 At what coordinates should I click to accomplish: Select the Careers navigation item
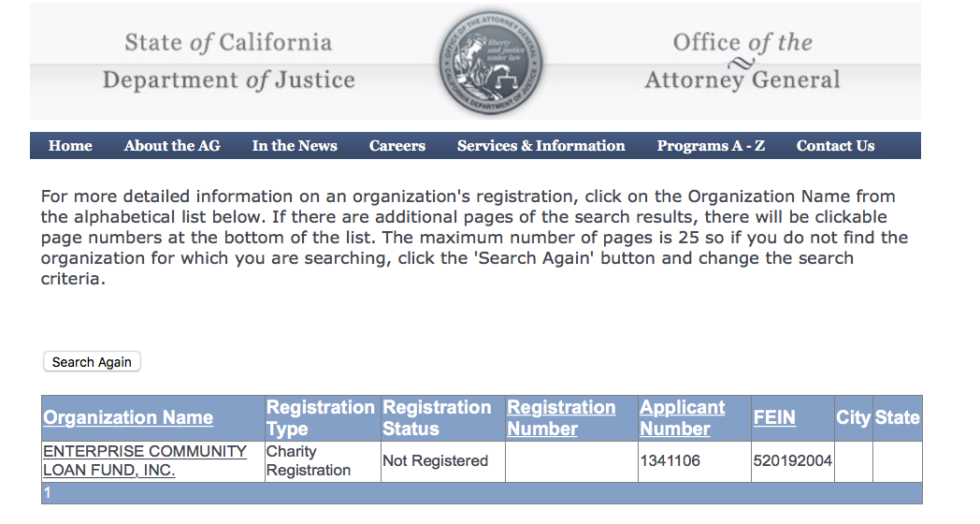tap(397, 146)
